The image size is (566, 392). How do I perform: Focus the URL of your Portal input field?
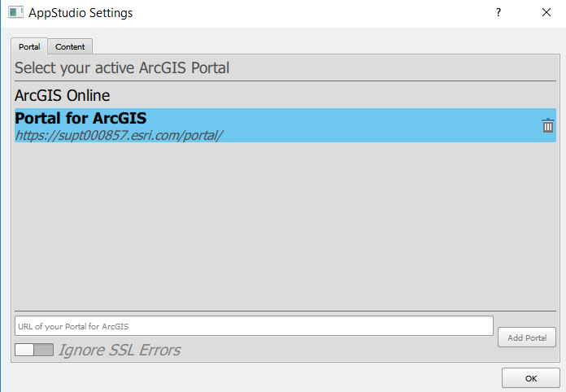pyautogui.click(x=254, y=326)
